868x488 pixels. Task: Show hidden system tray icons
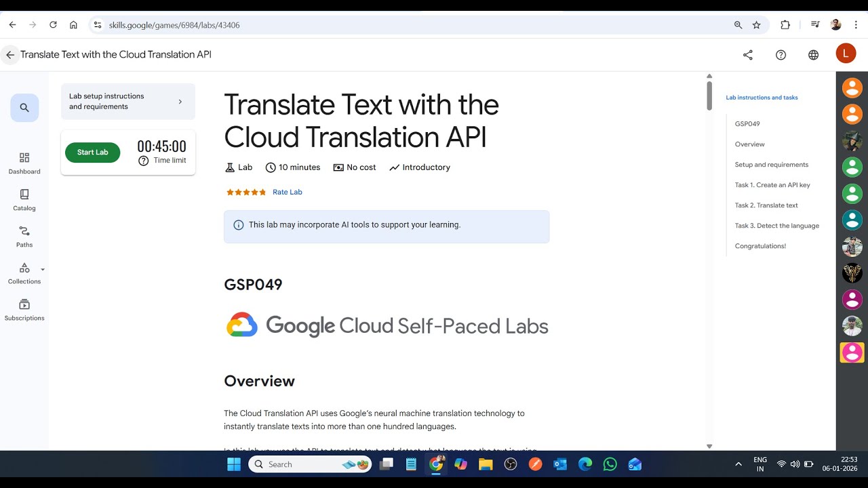point(738,464)
